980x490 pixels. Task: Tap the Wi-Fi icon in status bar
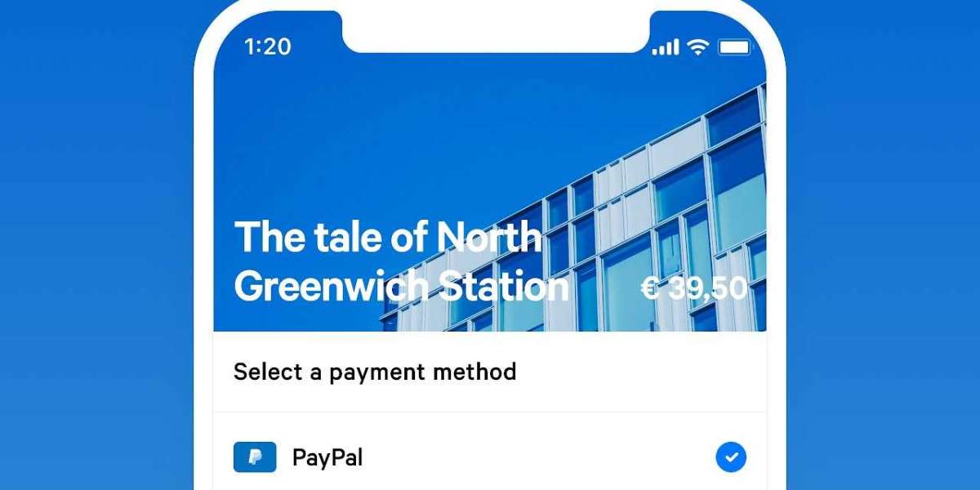click(x=697, y=47)
